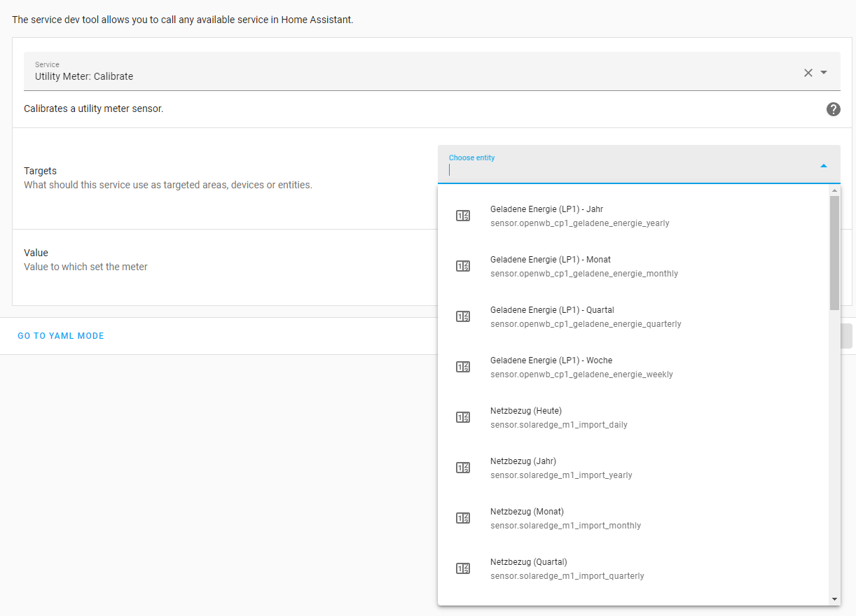Click the entity list scrollbar thumb
This screenshot has height=616, width=856.
pyautogui.click(x=834, y=252)
